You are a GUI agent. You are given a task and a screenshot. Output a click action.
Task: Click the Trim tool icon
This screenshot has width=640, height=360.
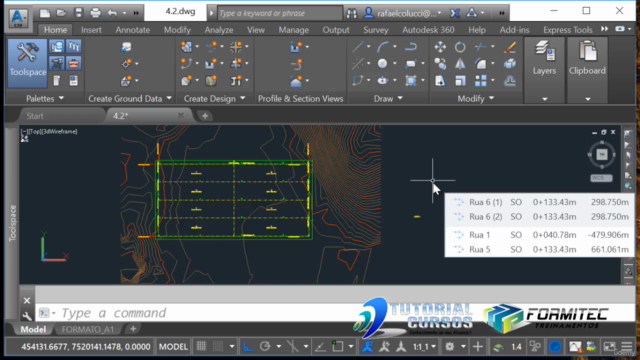tap(480, 47)
